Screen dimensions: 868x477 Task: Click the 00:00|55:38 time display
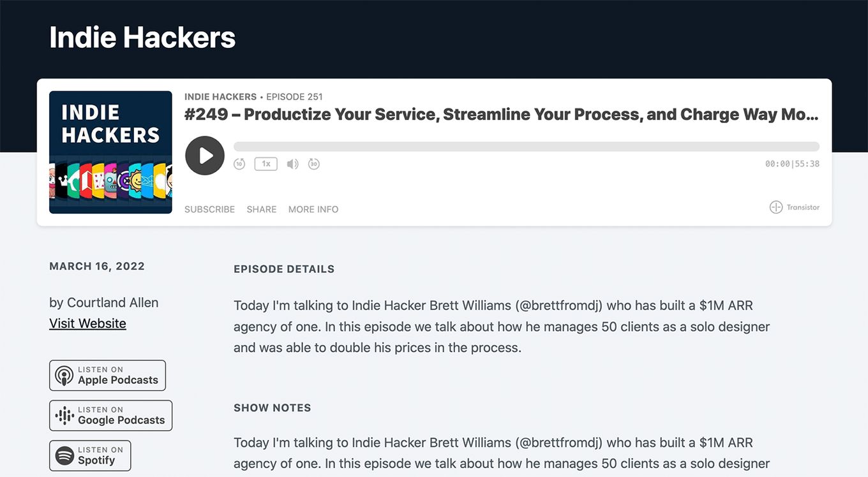(792, 164)
